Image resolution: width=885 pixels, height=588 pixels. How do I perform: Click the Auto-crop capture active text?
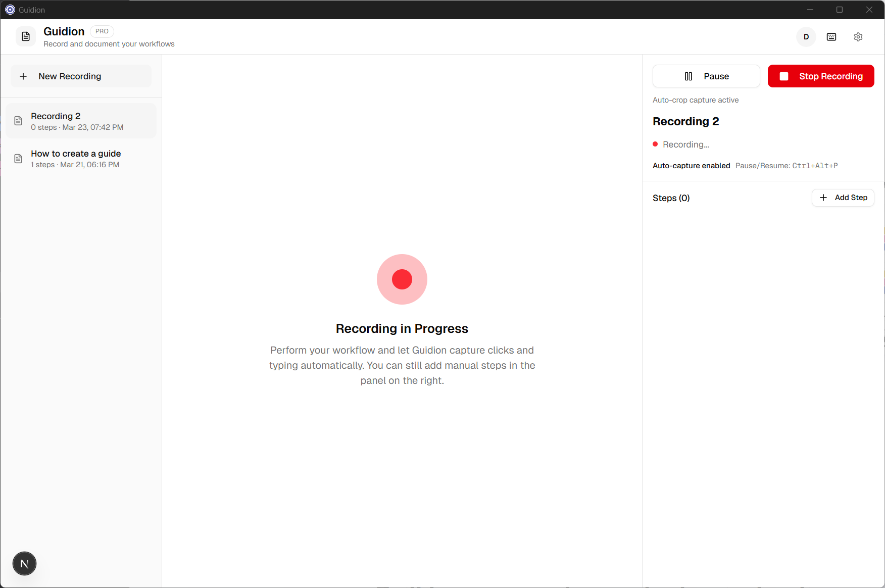pos(696,100)
